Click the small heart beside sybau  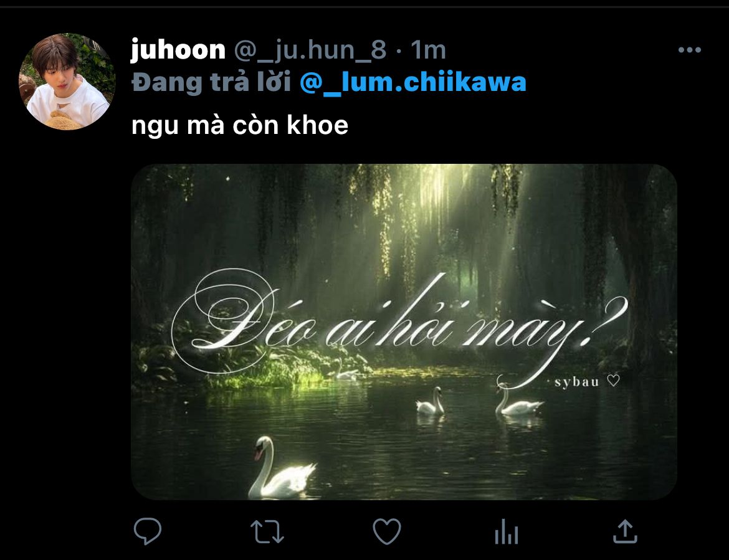pyautogui.click(x=614, y=381)
